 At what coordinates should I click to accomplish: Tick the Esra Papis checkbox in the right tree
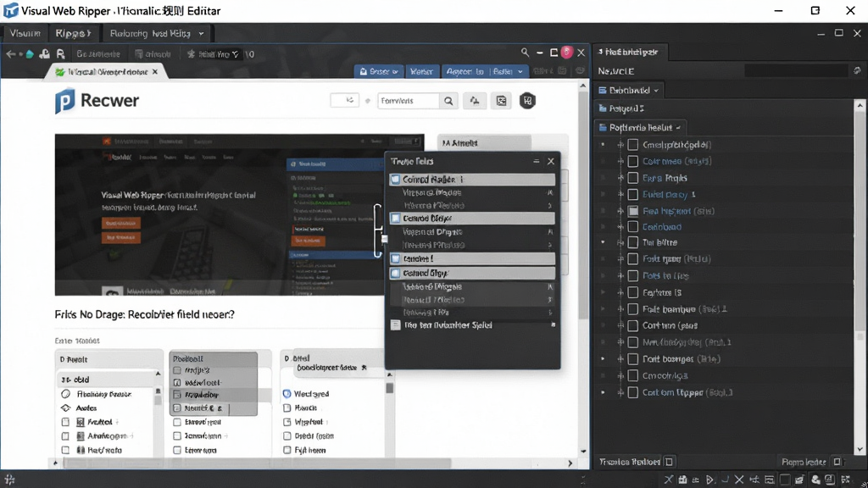(x=632, y=178)
